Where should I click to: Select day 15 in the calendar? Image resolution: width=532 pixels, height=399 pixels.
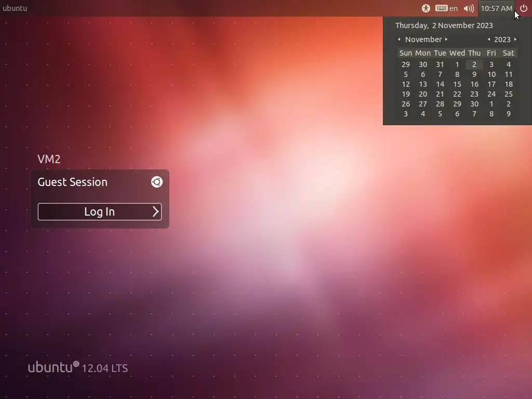click(457, 84)
